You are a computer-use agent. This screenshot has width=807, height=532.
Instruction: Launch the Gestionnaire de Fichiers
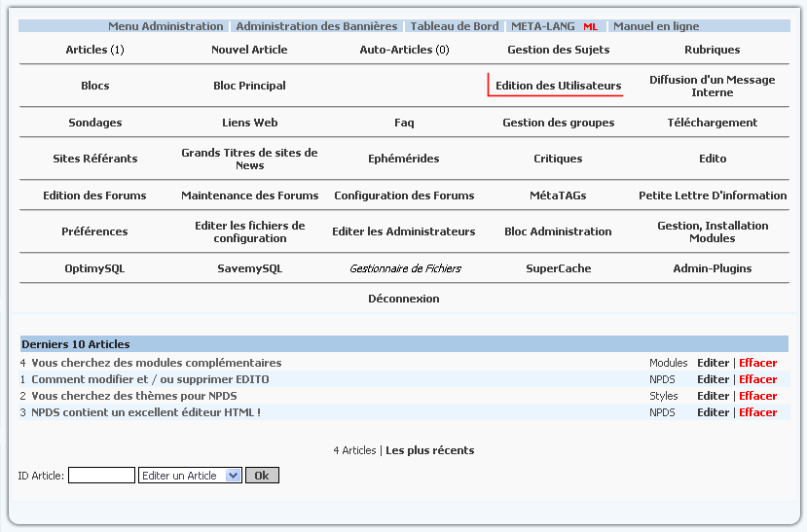(x=405, y=268)
